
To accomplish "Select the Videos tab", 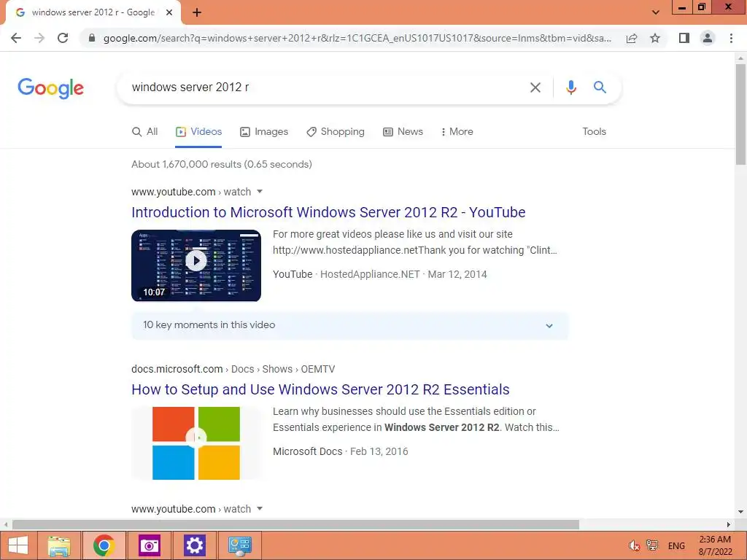I will point(198,131).
